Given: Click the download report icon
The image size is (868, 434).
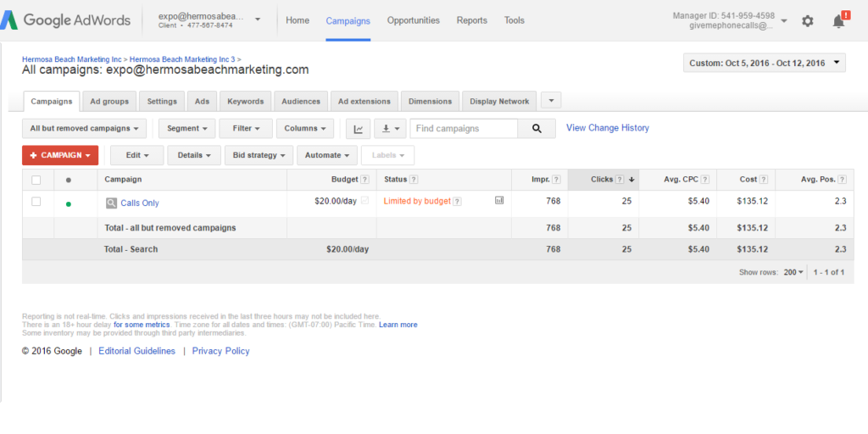Looking at the screenshot, I should coord(389,129).
